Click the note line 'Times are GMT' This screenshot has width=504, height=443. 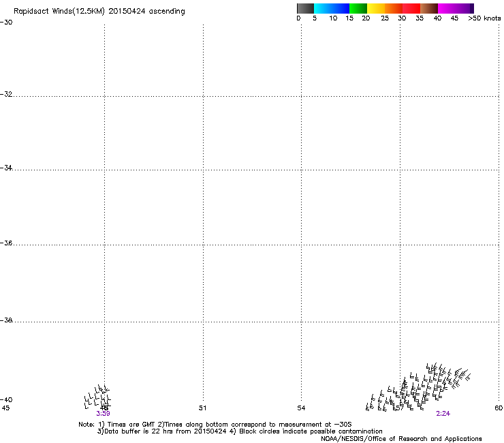tap(131, 425)
